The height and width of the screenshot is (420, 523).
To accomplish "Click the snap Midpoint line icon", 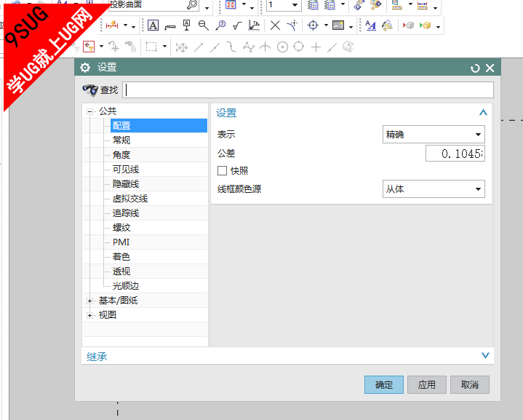I will [215, 47].
